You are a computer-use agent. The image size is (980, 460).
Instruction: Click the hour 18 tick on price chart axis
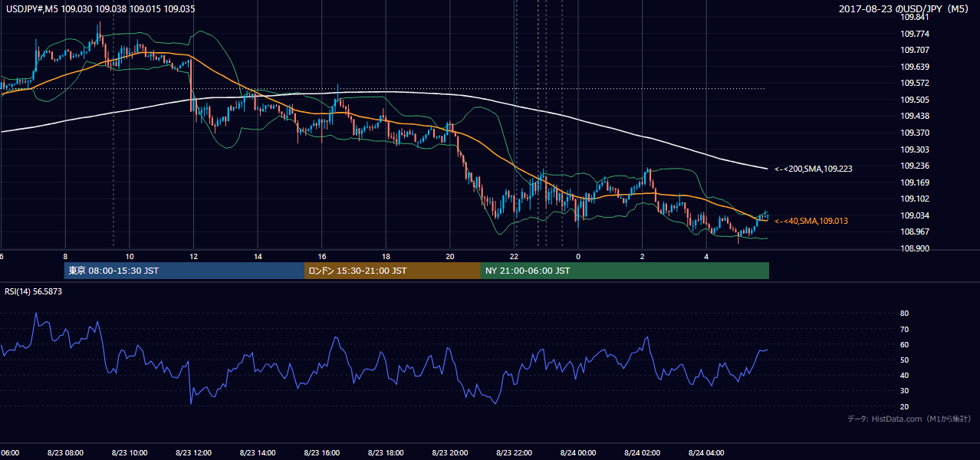(386, 256)
